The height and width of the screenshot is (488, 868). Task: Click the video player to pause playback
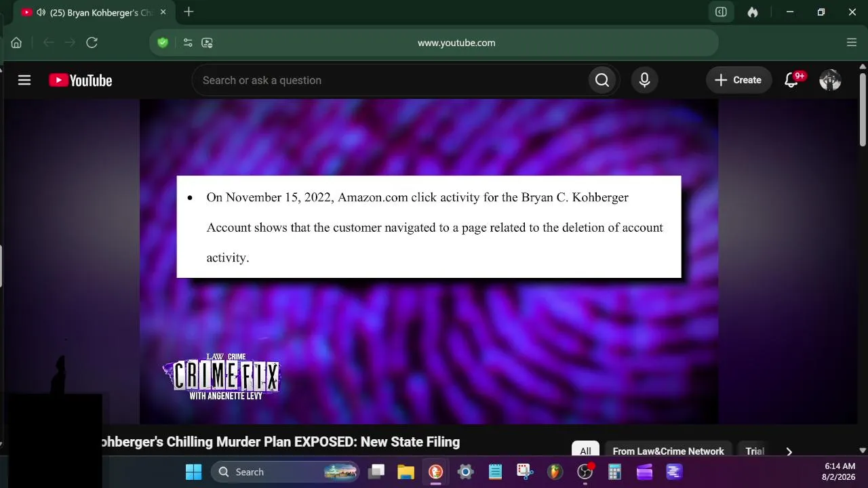coord(429,262)
